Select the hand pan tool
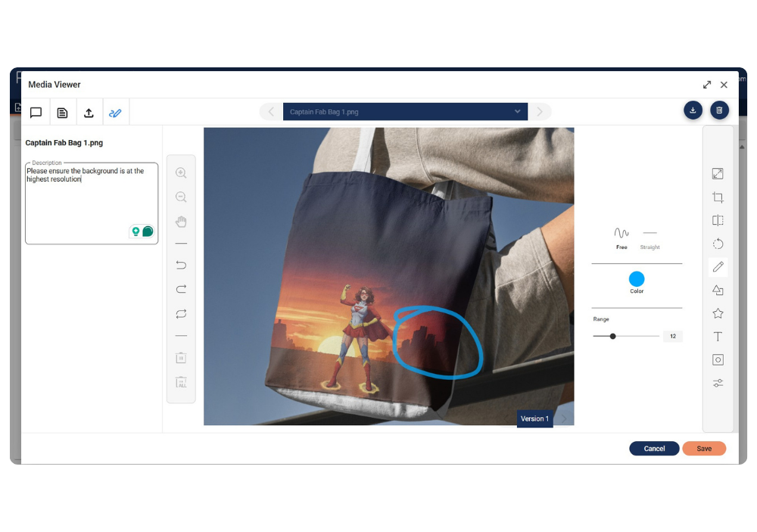 181,222
